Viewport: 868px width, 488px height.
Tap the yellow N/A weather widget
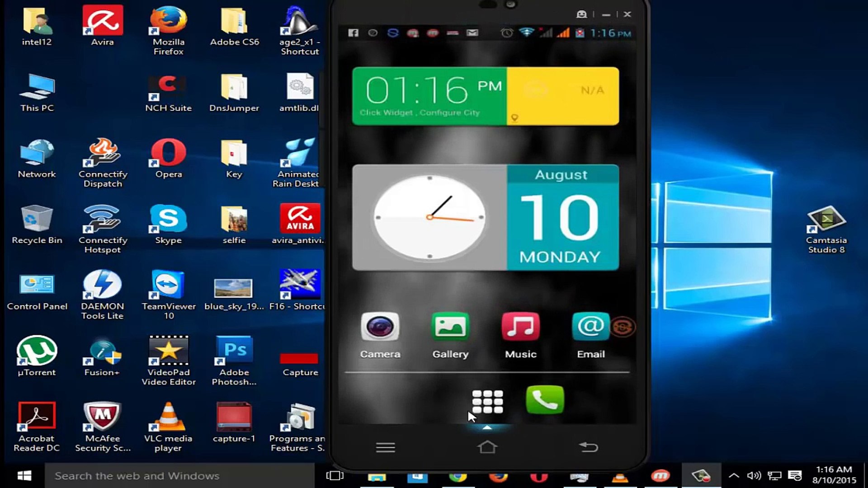563,96
